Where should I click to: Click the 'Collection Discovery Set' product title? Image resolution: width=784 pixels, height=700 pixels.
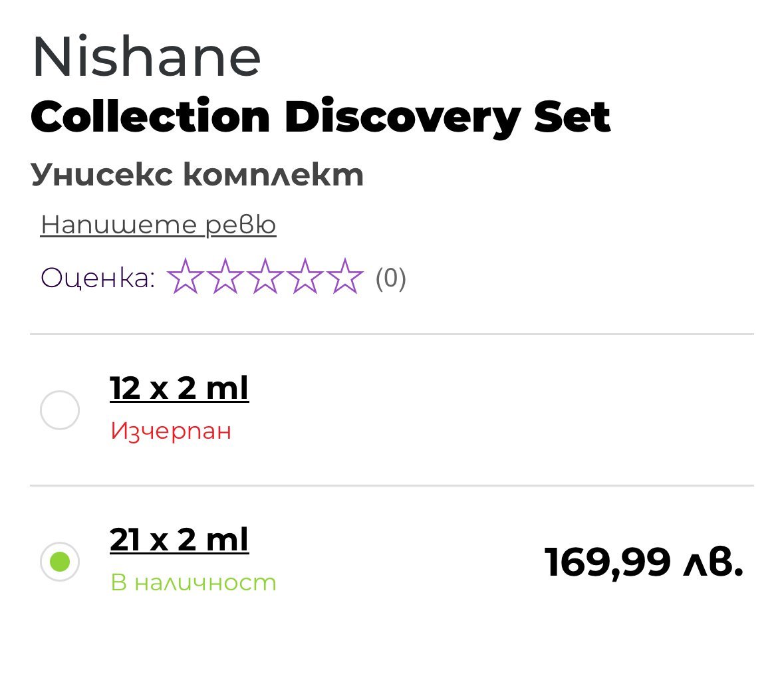tap(320, 118)
